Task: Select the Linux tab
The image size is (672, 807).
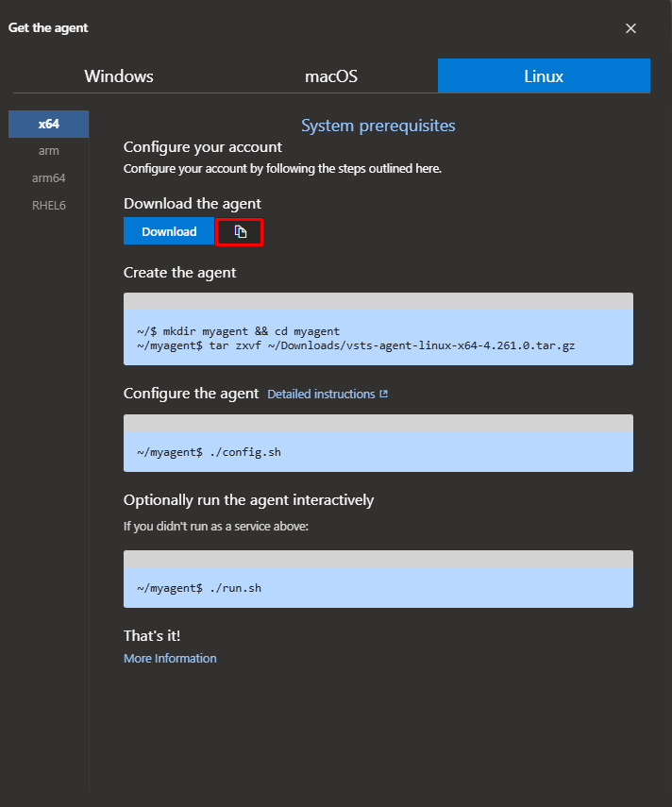Action: [544, 76]
